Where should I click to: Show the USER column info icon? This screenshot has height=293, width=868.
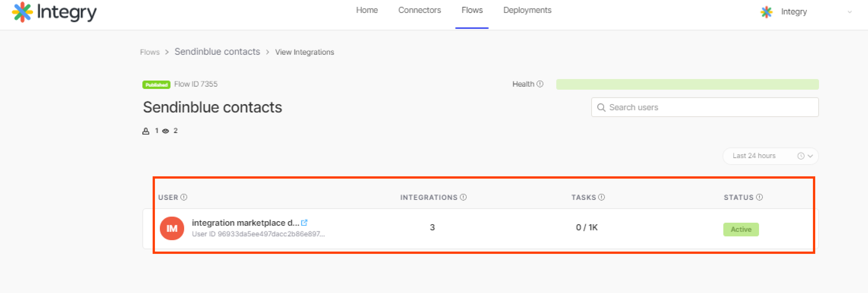[x=184, y=197]
